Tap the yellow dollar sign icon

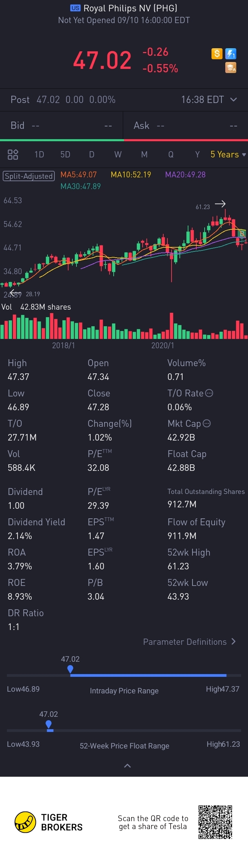tap(217, 54)
